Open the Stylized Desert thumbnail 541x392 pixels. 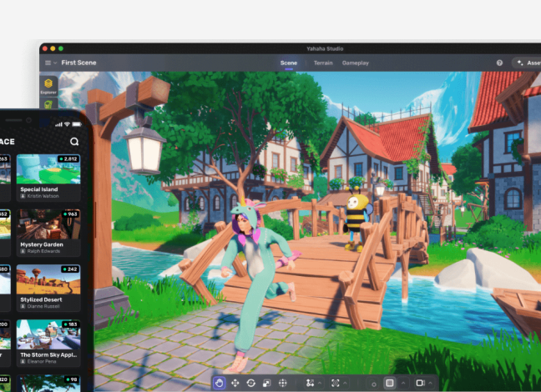pyautogui.click(x=48, y=279)
